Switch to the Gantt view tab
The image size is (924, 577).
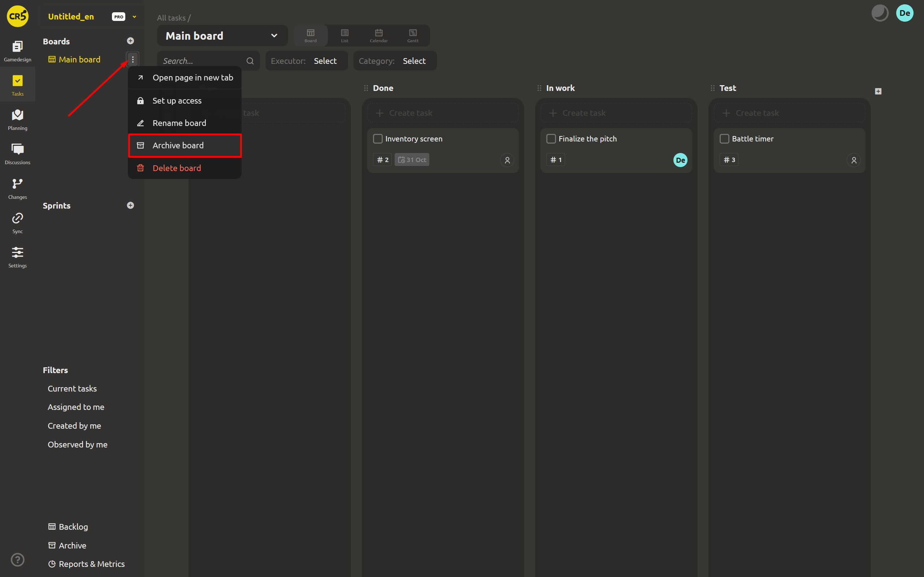click(413, 36)
